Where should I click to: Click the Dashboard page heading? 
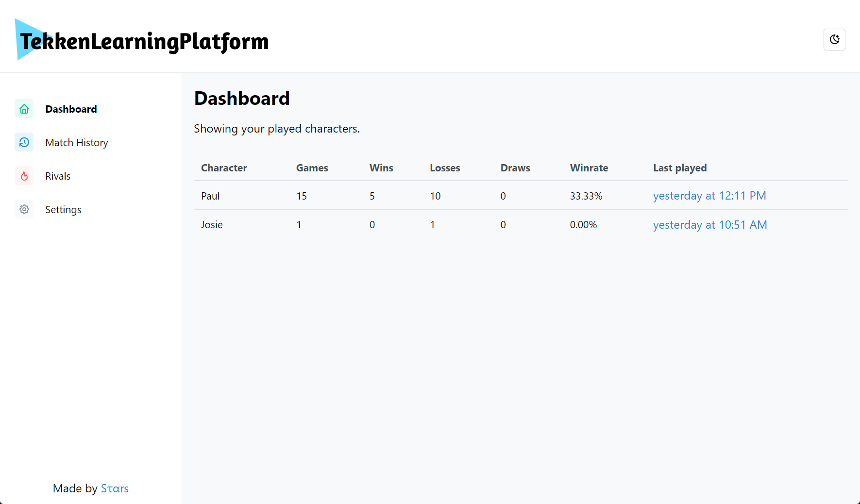pyautogui.click(x=242, y=99)
